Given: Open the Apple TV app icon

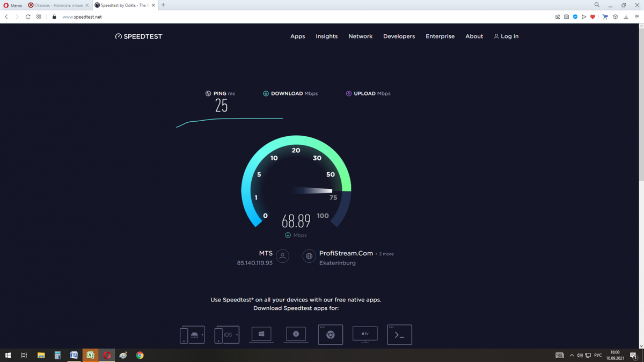Looking at the screenshot, I should [x=365, y=334].
